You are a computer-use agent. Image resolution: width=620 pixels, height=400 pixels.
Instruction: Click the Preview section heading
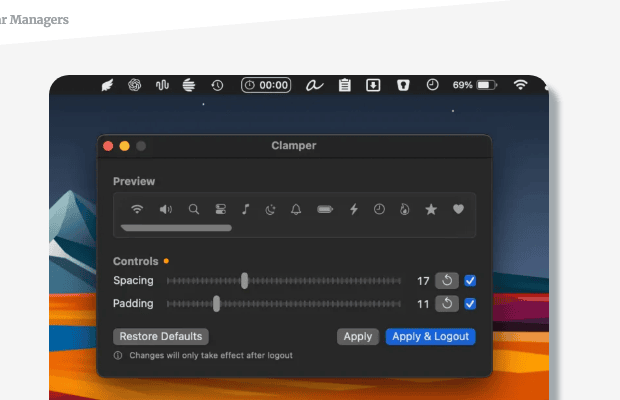pos(134,181)
